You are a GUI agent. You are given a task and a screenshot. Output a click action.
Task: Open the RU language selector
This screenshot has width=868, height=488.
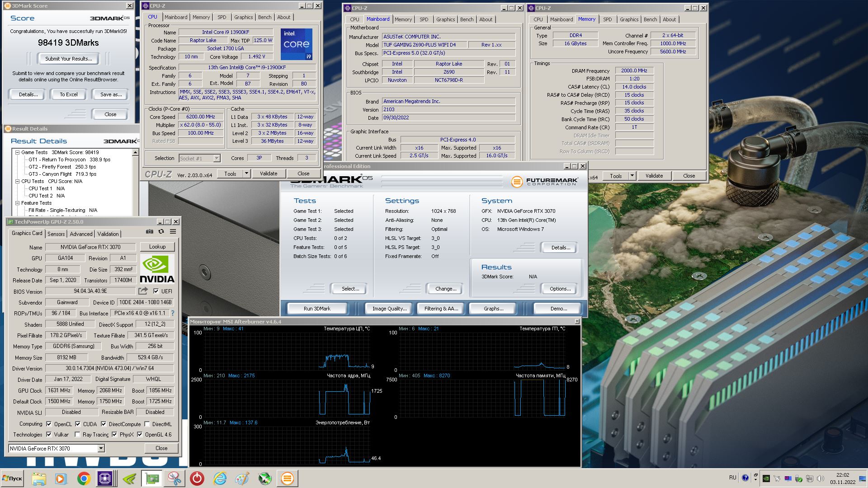click(732, 478)
